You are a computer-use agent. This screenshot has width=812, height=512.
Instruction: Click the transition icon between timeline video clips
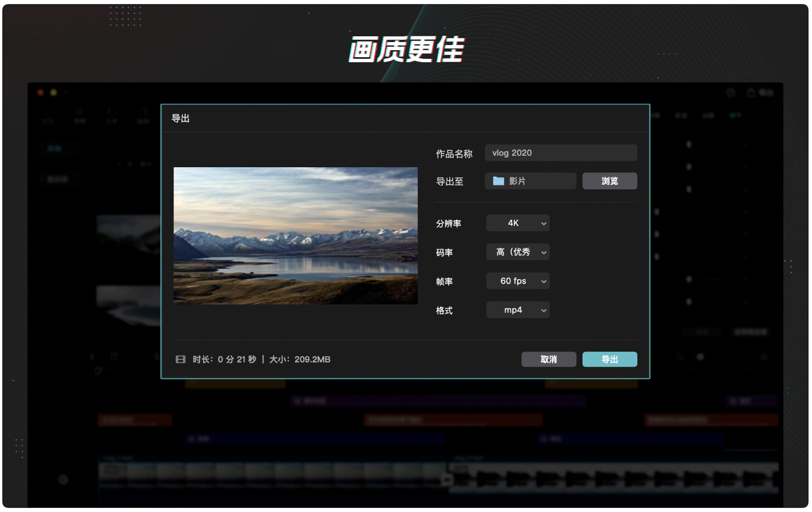click(447, 479)
